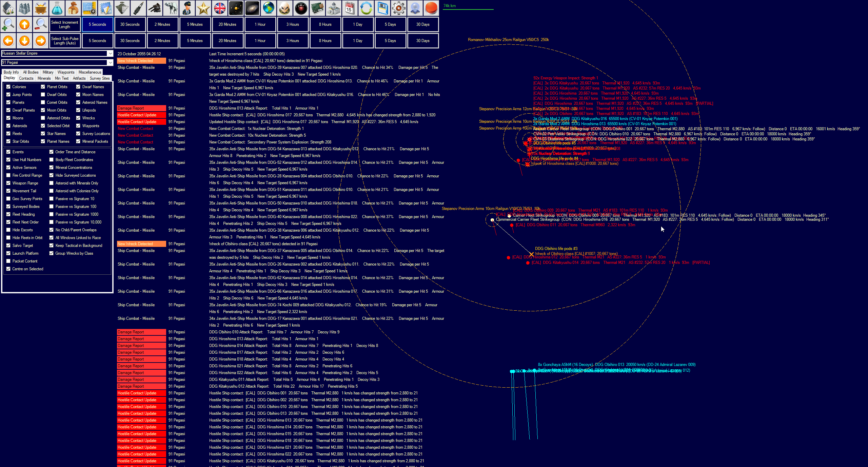Open the alien head races icon

point(285,8)
